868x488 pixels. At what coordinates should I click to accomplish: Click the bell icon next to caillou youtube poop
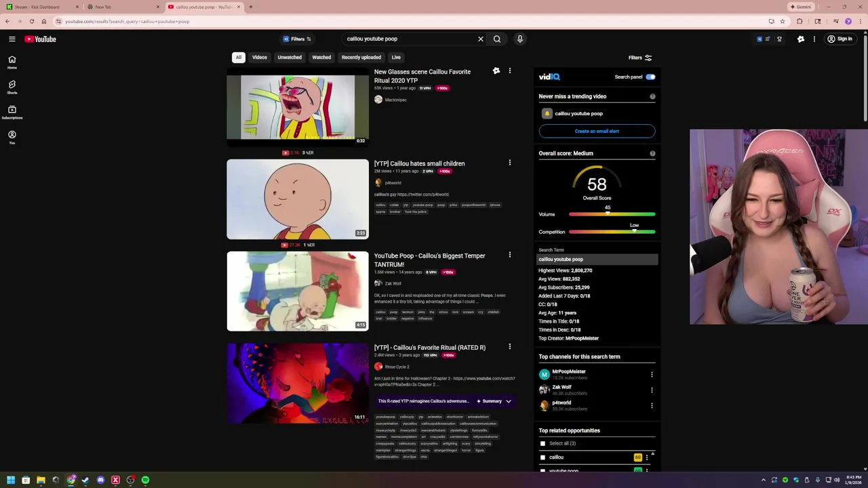pyautogui.click(x=547, y=113)
